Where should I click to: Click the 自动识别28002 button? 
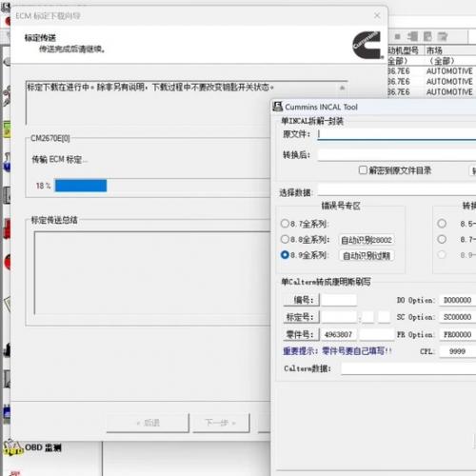coord(367,240)
